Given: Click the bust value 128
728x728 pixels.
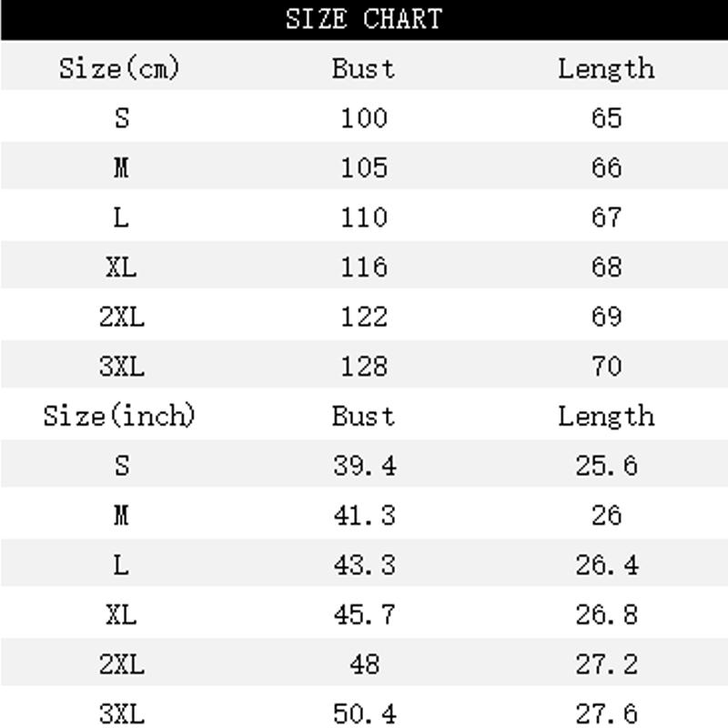Looking at the screenshot, I should [363, 366].
